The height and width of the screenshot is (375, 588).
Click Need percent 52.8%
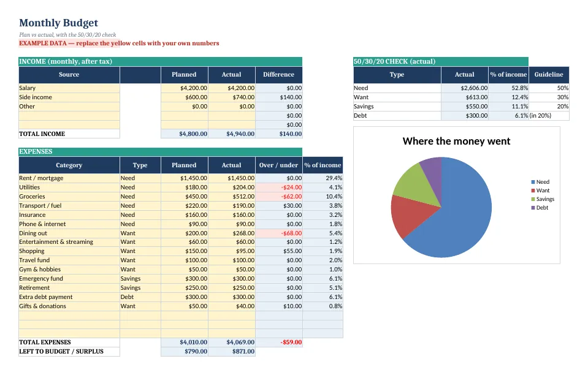tap(508, 88)
